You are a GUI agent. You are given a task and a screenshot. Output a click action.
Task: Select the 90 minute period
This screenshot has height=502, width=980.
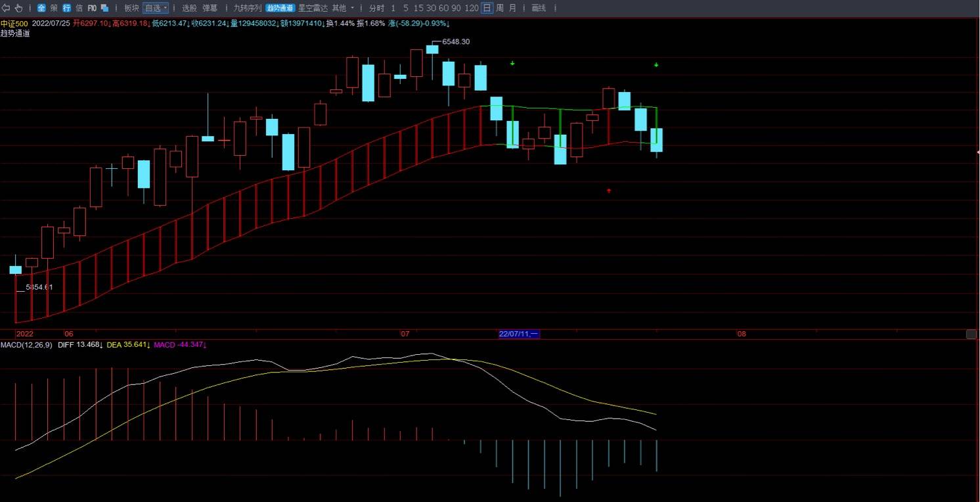[x=456, y=8]
